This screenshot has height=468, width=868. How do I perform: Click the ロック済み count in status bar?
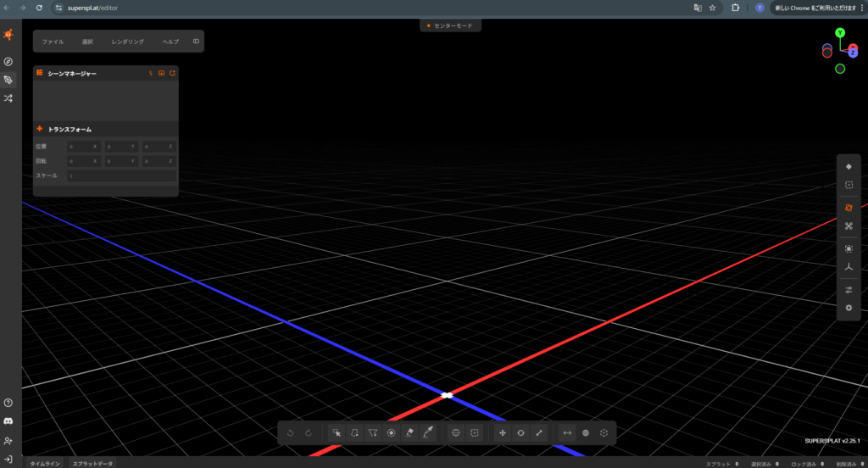pyautogui.click(x=807, y=464)
